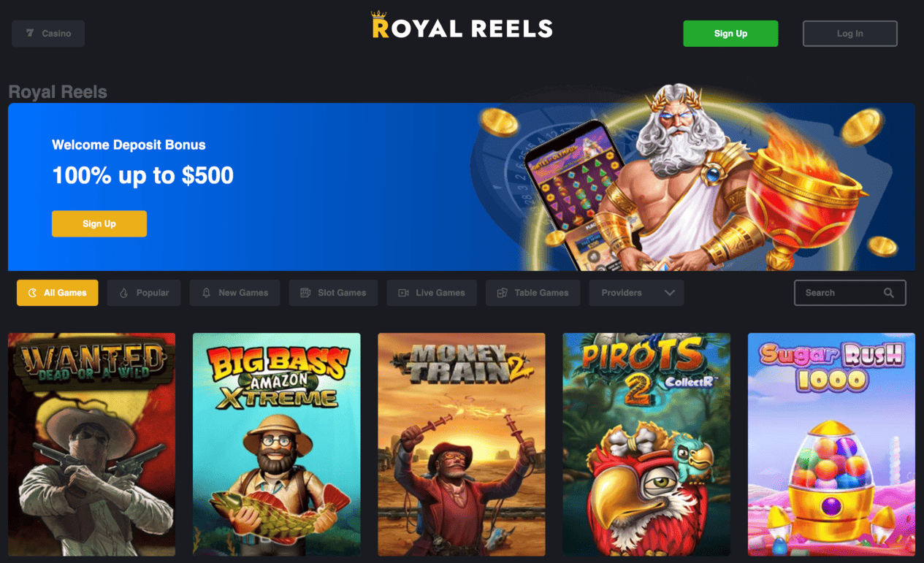Image resolution: width=924 pixels, height=563 pixels.
Task: Focus the game Search field
Action: click(x=849, y=293)
